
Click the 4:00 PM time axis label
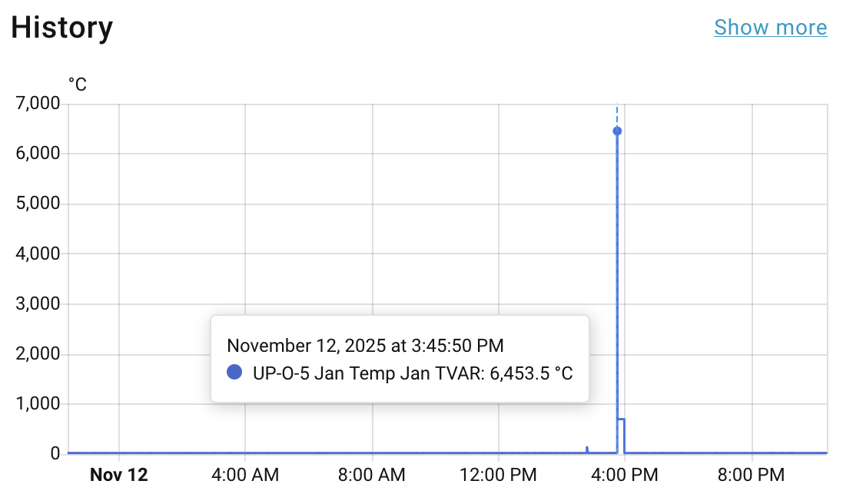click(x=625, y=475)
